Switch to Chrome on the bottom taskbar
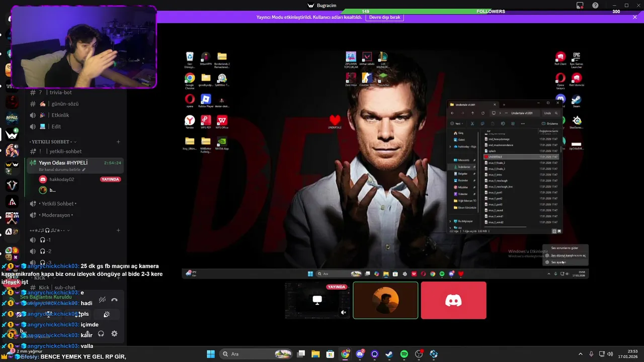644x362 pixels. point(345,354)
